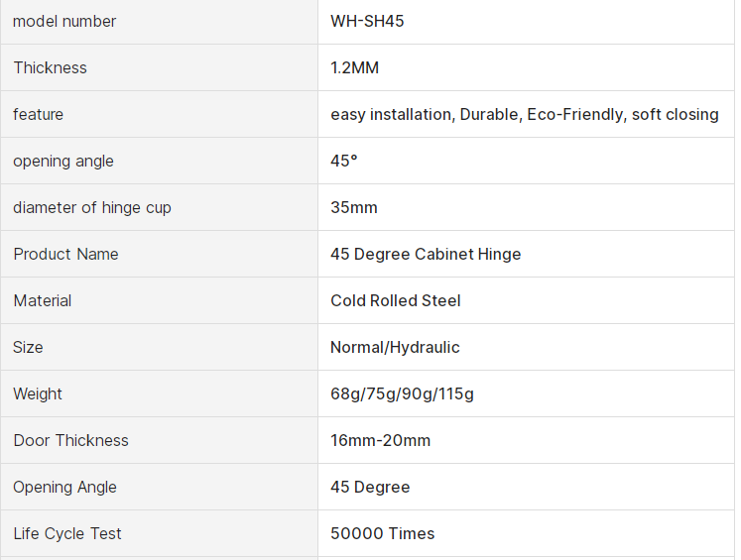Click the feature text mentioning soft closing
Viewport: 741px width, 560px height.
tap(524, 114)
